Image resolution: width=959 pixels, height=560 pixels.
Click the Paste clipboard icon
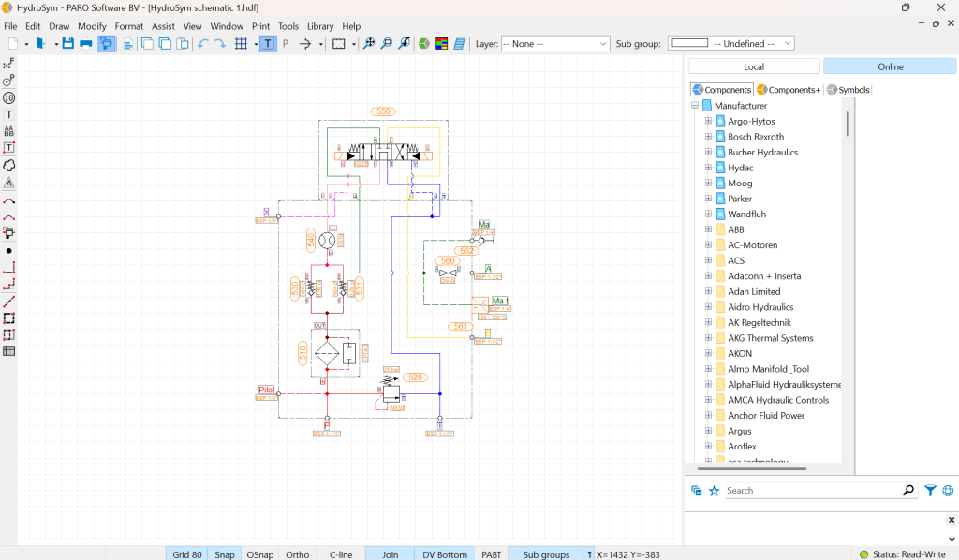pos(183,43)
